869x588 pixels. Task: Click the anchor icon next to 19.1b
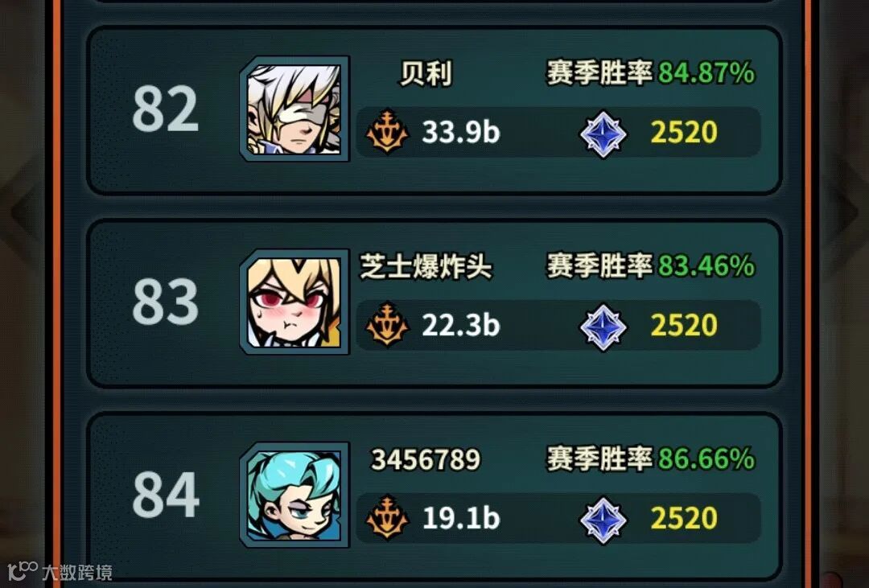387,517
